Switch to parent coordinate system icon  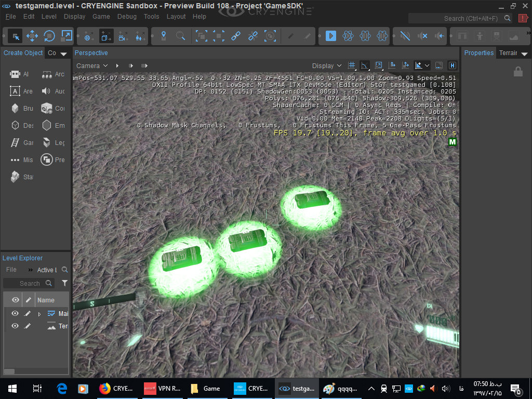click(x=140, y=36)
